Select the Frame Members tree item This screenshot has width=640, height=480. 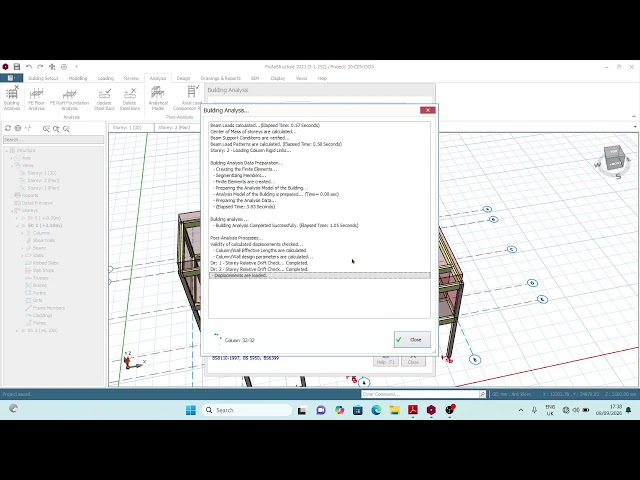click(x=48, y=308)
